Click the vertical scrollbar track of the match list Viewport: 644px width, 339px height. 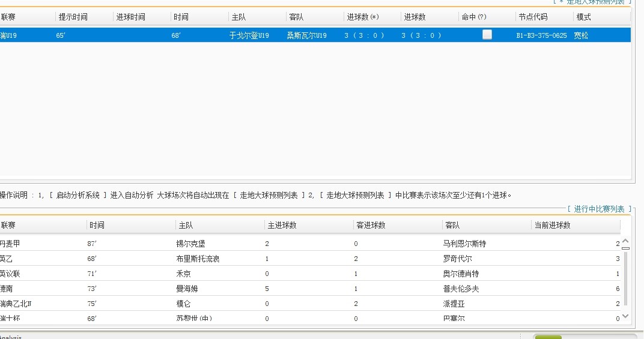click(x=625, y=279)
